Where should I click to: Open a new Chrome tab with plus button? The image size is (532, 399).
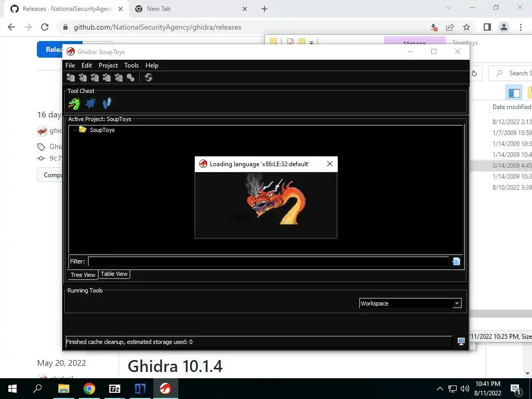click(264, 9)
